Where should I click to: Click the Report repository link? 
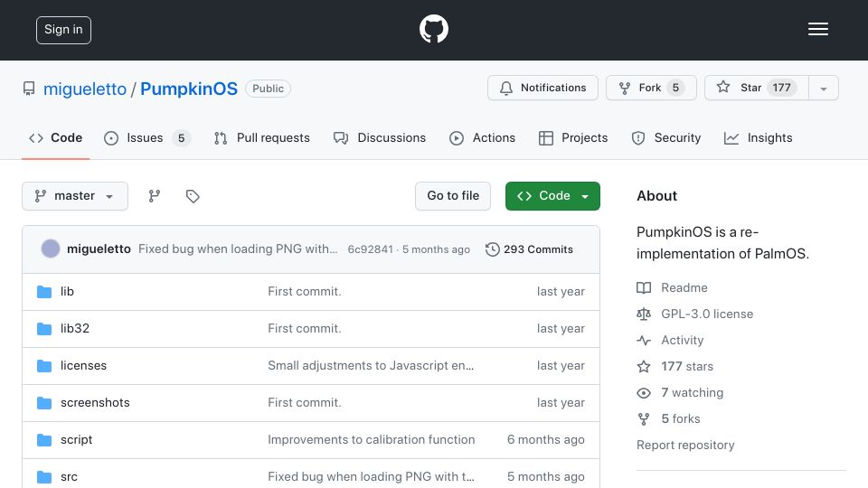685,446
